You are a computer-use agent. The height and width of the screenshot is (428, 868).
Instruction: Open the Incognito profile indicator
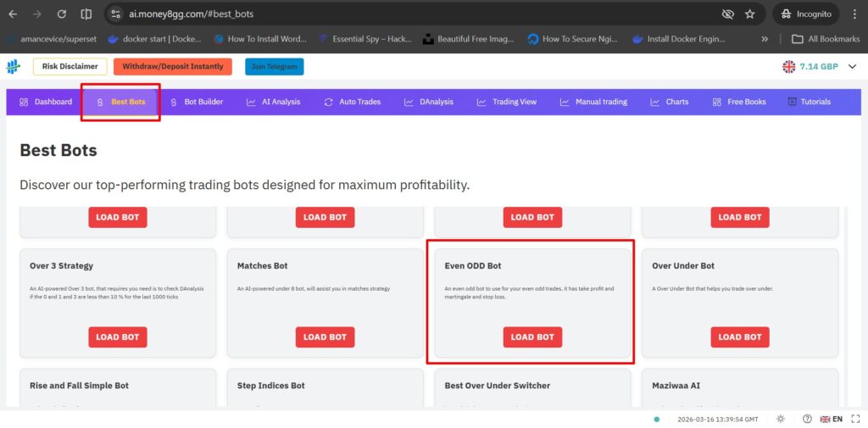click(x=806, y=14)
